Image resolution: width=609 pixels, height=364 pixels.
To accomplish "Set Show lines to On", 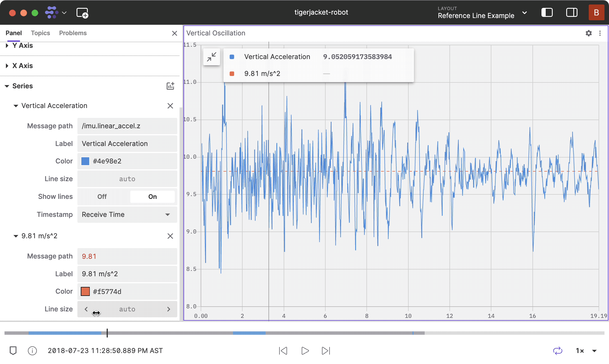I will (152, 197).
